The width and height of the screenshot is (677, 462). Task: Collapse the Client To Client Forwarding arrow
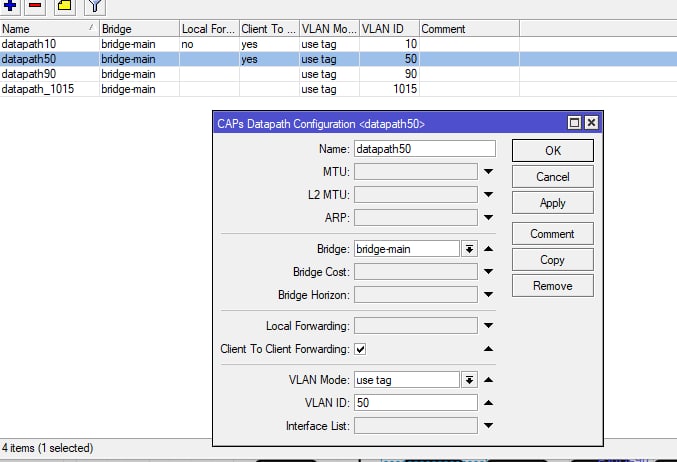point(488,349)
